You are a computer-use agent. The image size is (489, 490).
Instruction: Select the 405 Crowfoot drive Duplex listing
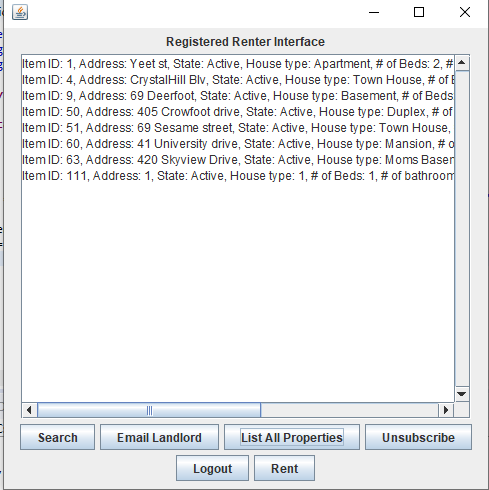(238, 112)
